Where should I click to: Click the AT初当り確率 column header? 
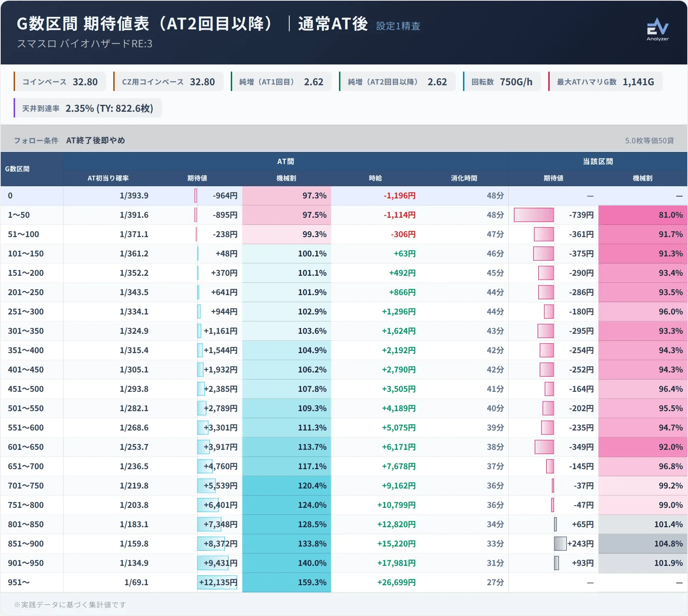point(108,178)
